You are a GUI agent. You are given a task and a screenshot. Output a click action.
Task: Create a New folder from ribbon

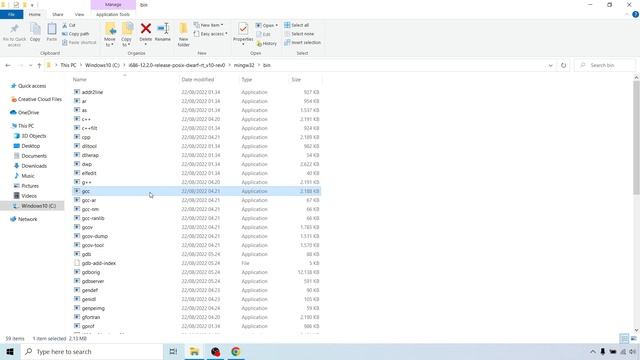[184, 35]
